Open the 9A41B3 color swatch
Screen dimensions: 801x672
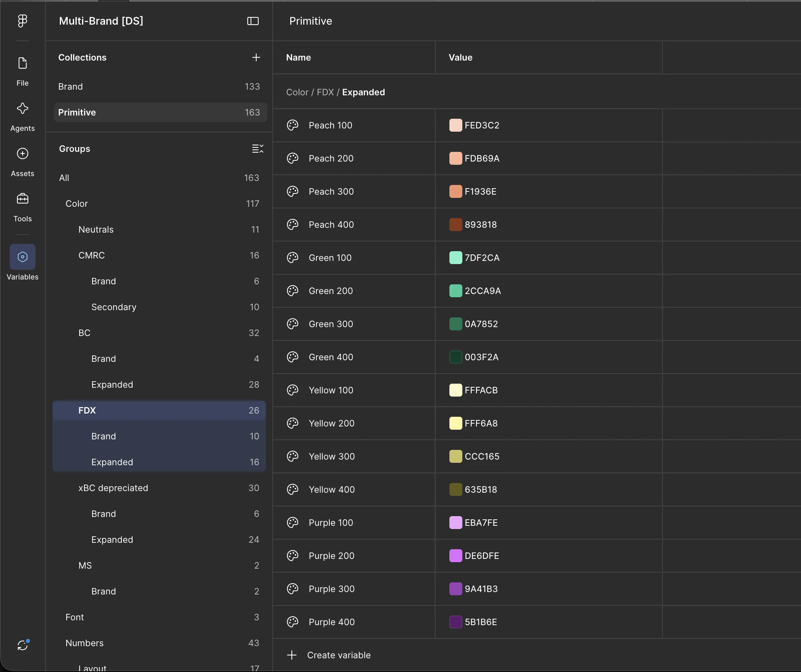[455, 589]
